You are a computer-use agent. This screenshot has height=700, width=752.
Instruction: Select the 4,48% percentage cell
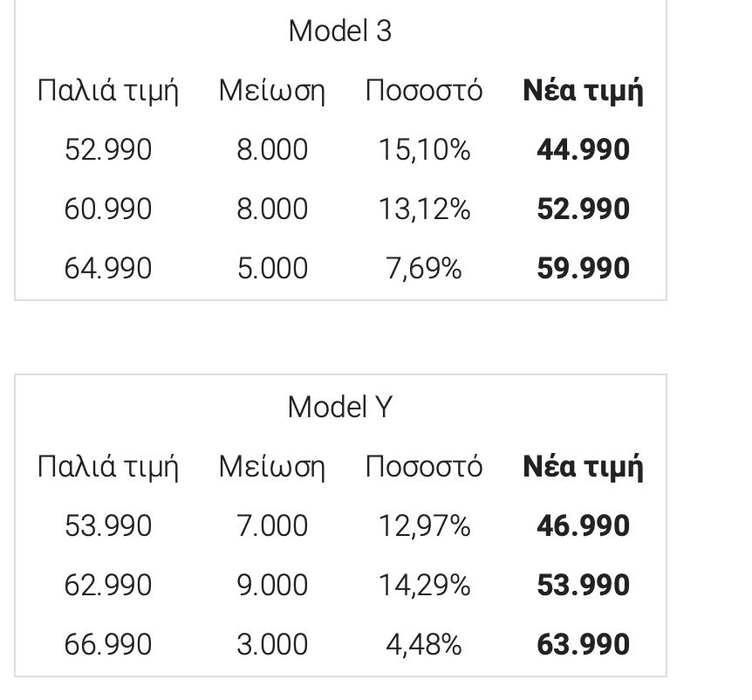pos(424,645)
